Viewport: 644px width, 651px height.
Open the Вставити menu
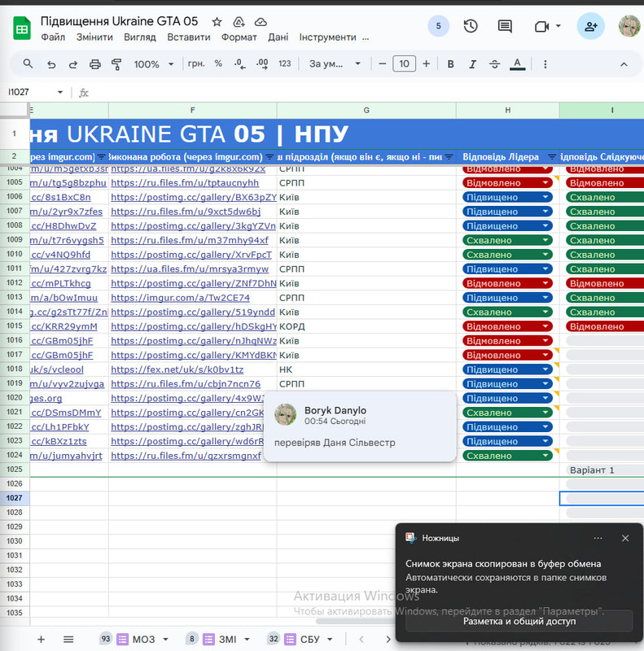(189, 37)
